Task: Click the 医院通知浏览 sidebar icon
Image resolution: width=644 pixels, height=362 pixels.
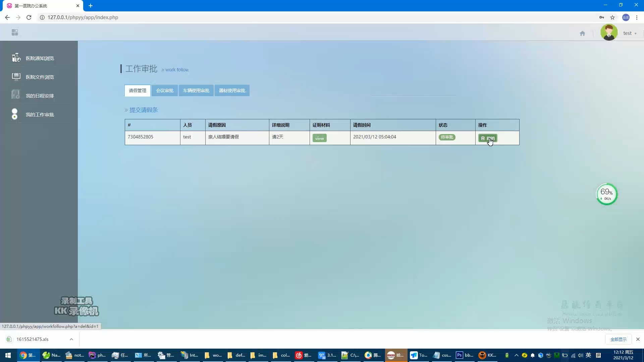Action: click(16, 58)
